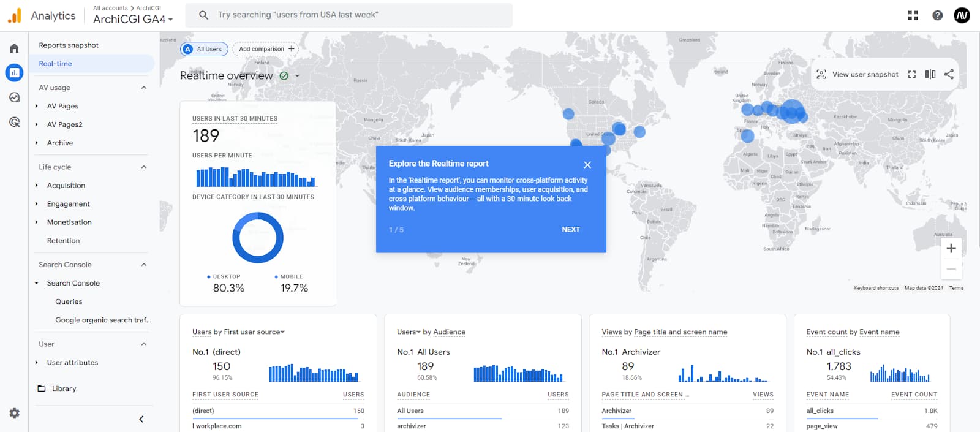Click the Share this report icon

(x=949, y=74)
